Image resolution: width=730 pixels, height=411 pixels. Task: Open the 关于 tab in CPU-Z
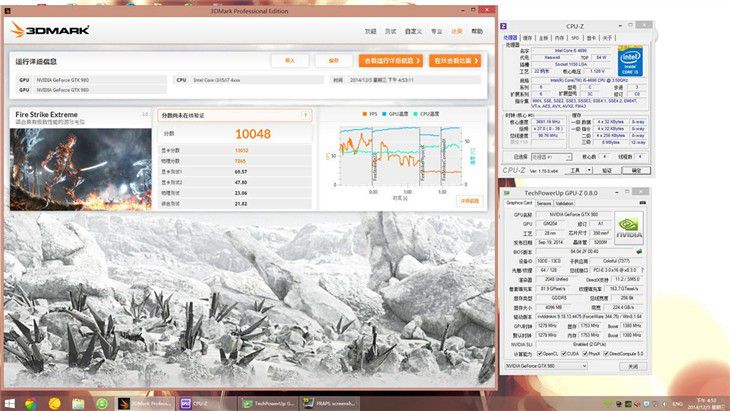(x=607, y=38)
